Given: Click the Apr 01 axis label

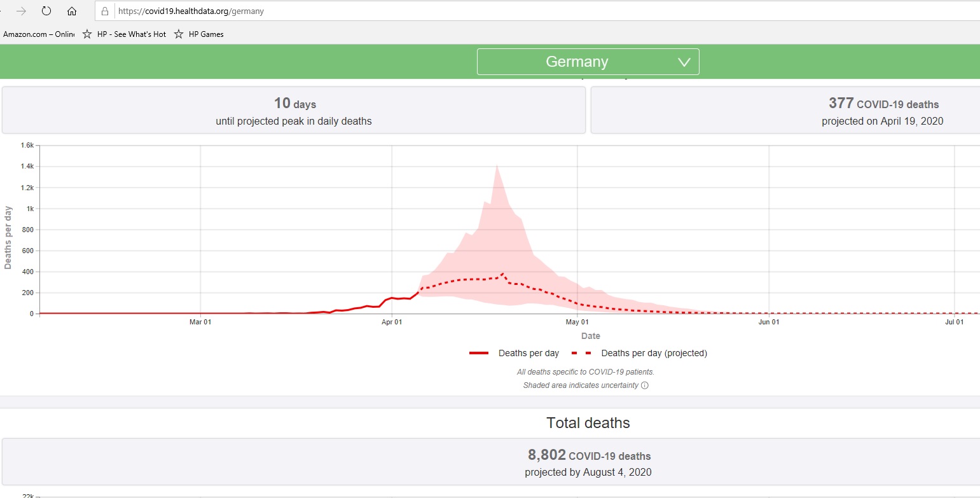Looking at the screenshot, I should point(392,322).
